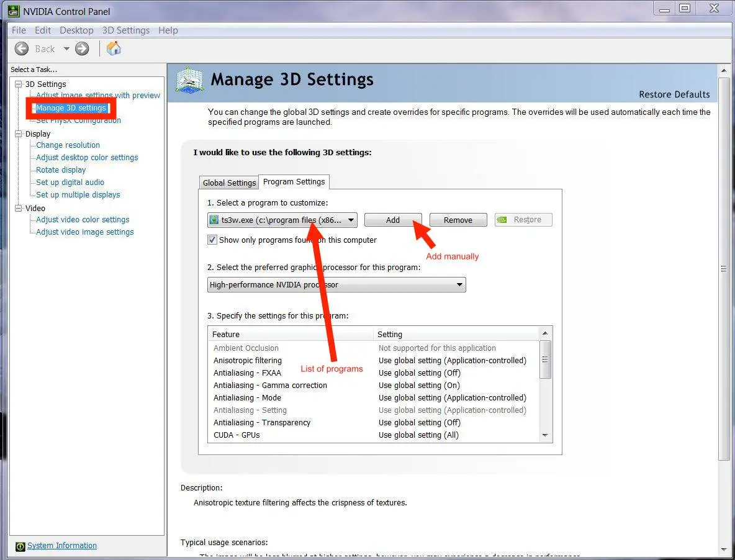This screenshot has width=735, height=560.
Task: Click the ts3w.exe program icon
Action: 214,220
